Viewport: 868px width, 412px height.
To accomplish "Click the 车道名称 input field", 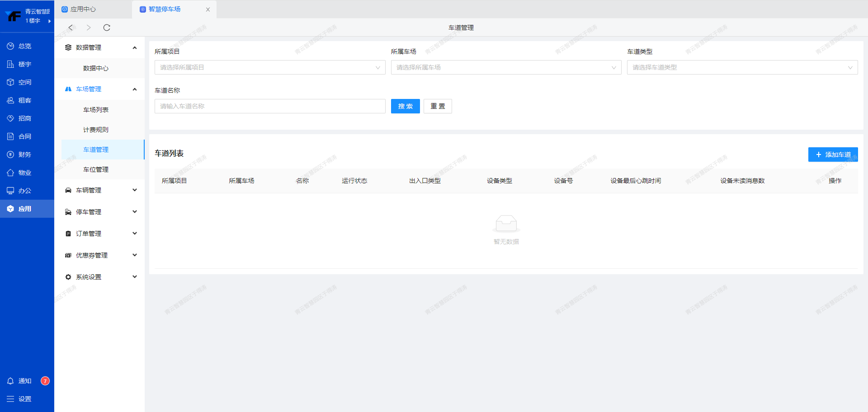I will pyautogui.click(x=269, y=106).
